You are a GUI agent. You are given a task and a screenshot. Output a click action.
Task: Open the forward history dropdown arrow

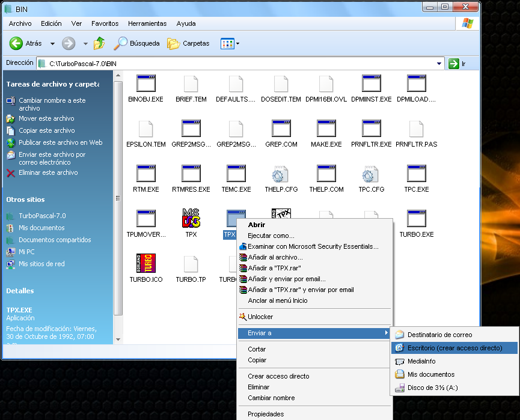tap(85, 43)
